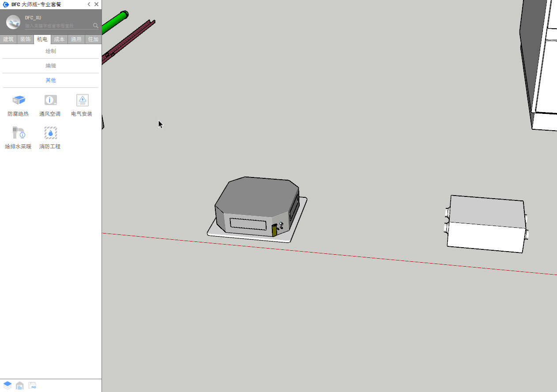Collapse the 其他 section
Screen dimensions: 557x392
click(x=51, y=80)
